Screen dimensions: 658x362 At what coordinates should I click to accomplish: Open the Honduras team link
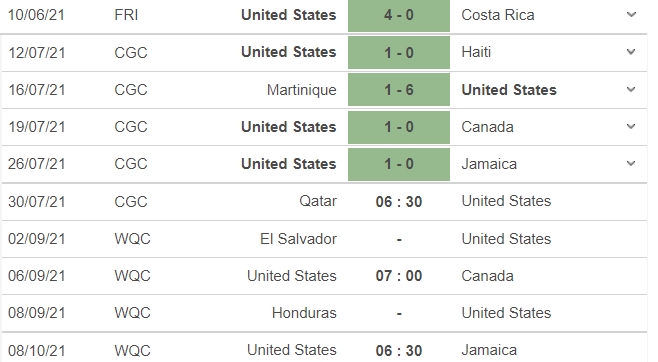click(304, 313)
